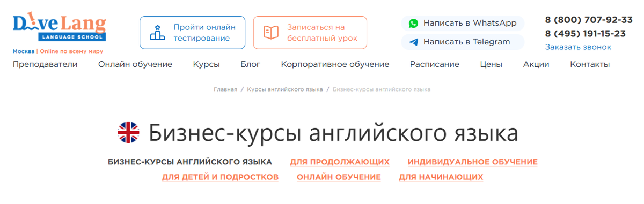The height and width of the screenshot is (204, 644).
Task: Click the blue Telegram paper plane icon
Action: pyautogui.click(x=413, y=42)
